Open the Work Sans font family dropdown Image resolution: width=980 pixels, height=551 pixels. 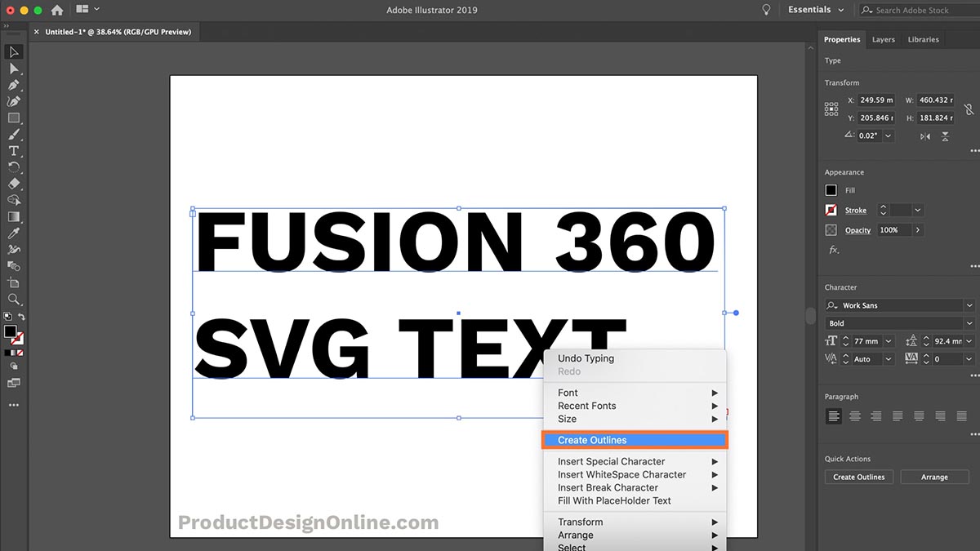(969, 305)
